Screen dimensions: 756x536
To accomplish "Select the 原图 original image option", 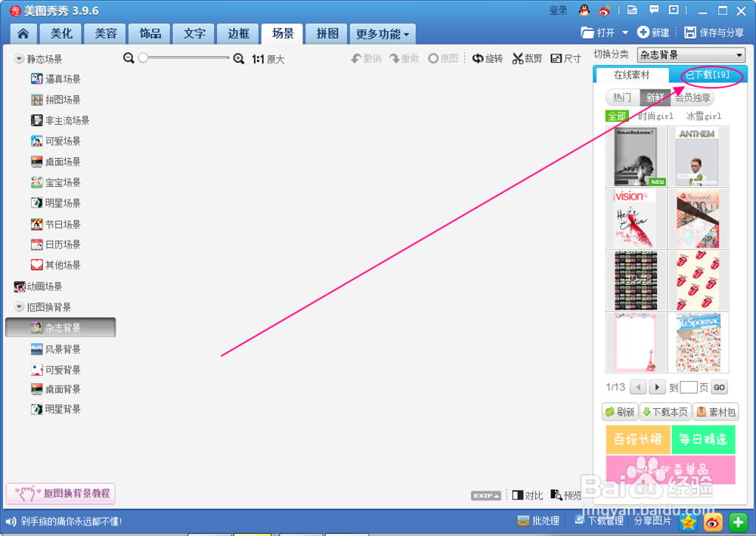I will tap(443, 59).
